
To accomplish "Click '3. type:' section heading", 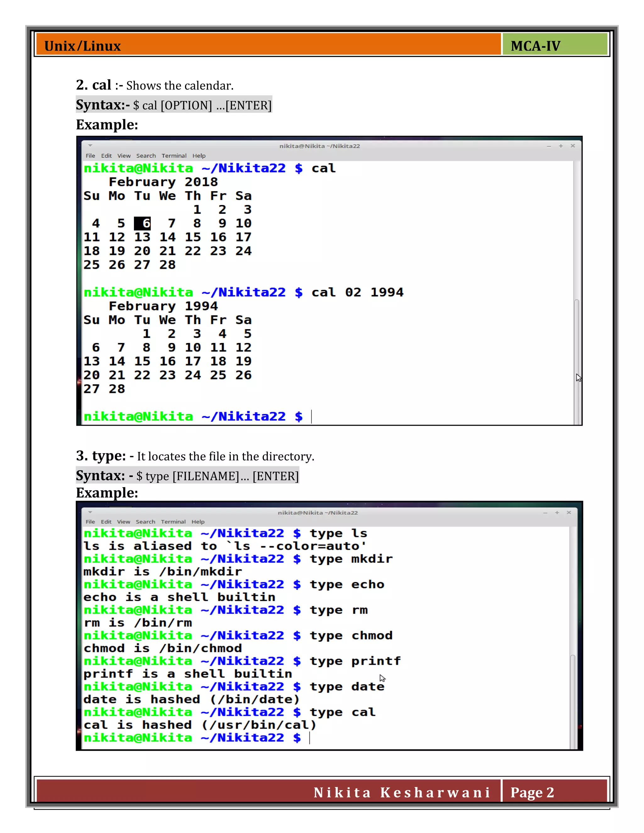I will 101,456.
